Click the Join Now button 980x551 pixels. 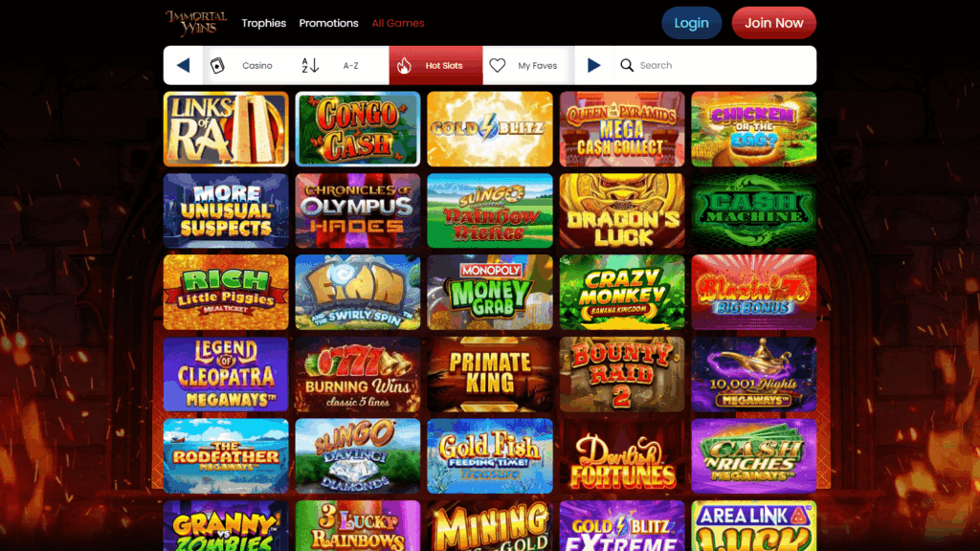(x=773, y=23)
